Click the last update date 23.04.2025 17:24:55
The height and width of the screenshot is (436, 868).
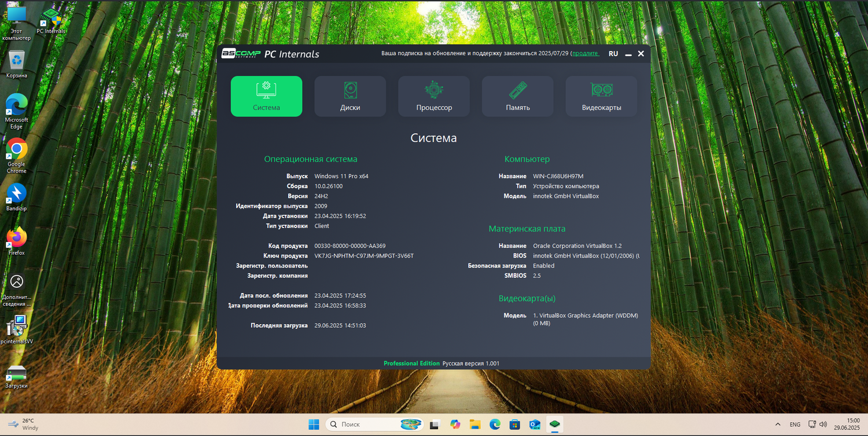point(340,295)
